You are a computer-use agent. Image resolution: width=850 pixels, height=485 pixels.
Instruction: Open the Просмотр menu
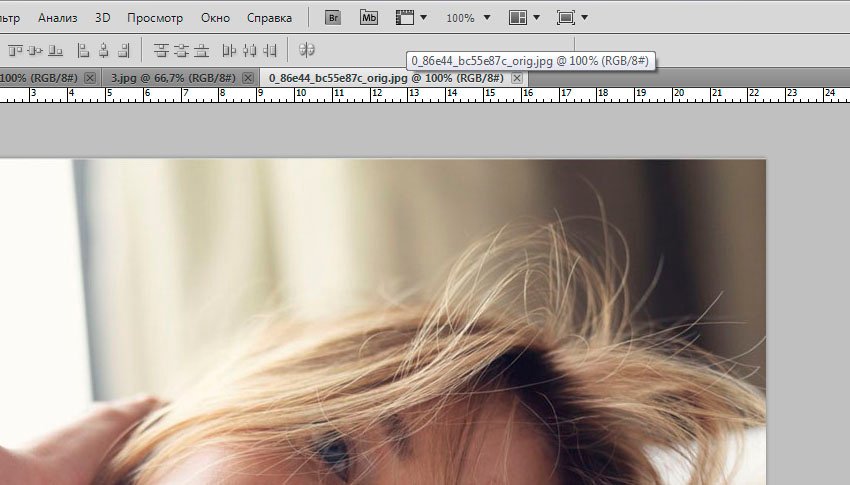tap(156, 18)
